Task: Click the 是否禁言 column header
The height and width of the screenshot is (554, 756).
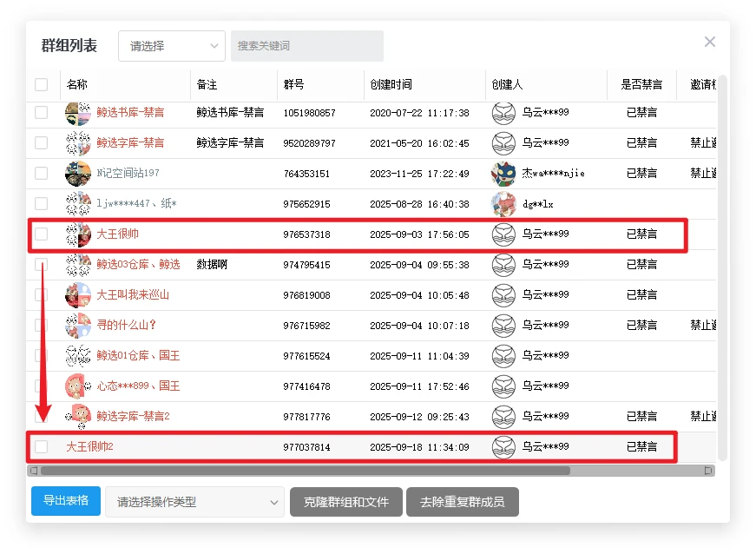Action: pos(641,85)
